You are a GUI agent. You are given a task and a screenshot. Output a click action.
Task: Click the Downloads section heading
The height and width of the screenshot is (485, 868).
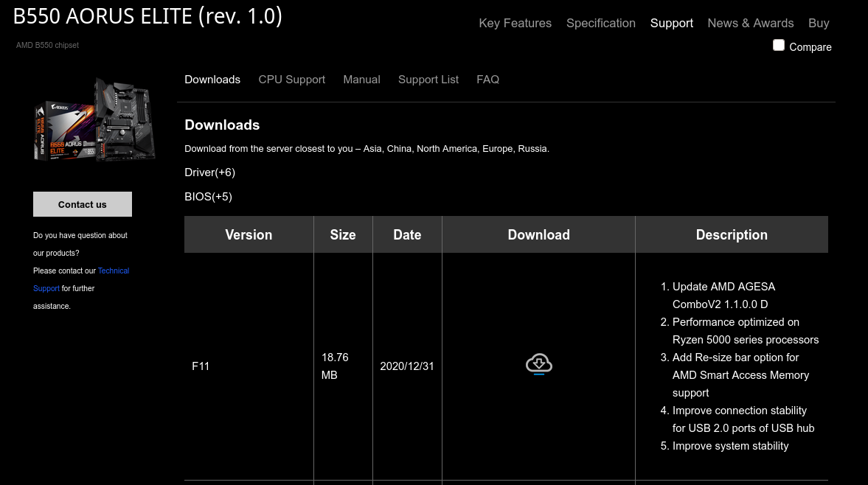(222, 125)
